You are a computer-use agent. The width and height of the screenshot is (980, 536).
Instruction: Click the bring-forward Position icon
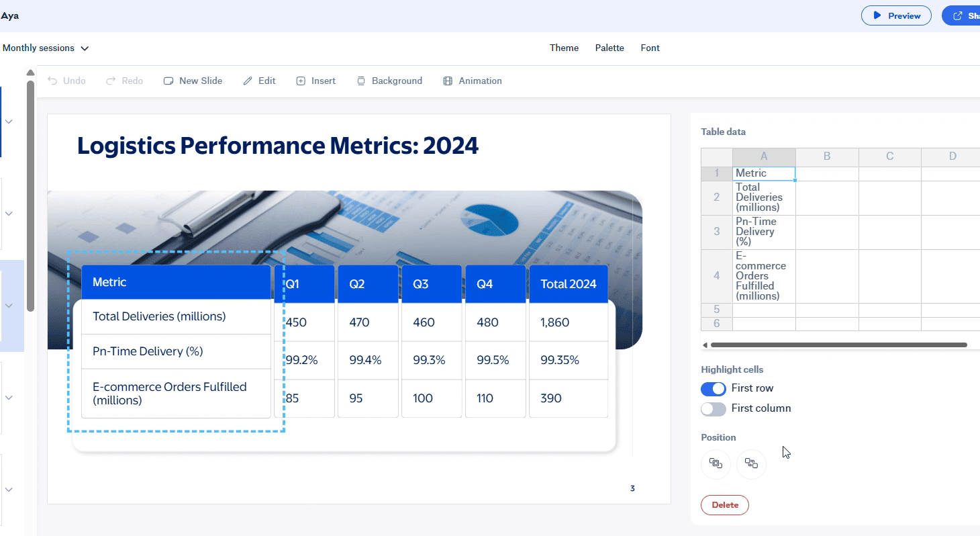pyautogui.click(x=716, y=464)
